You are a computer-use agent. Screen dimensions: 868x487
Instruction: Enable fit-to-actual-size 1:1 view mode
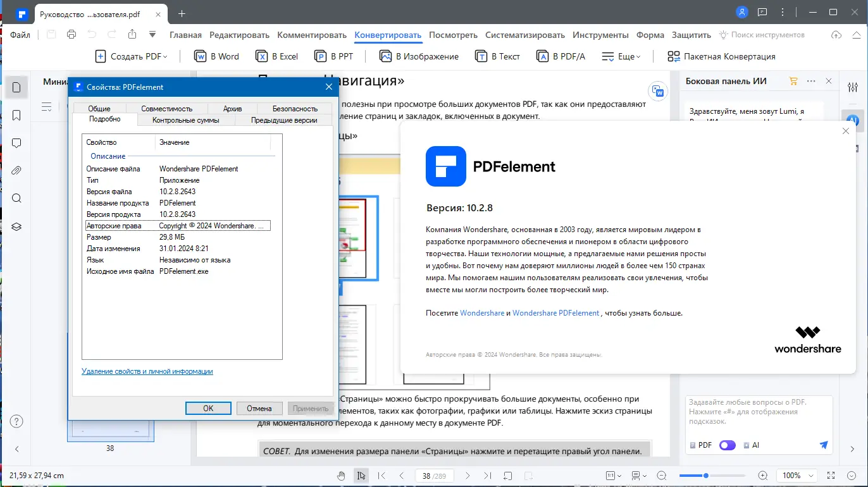[611, 475]
